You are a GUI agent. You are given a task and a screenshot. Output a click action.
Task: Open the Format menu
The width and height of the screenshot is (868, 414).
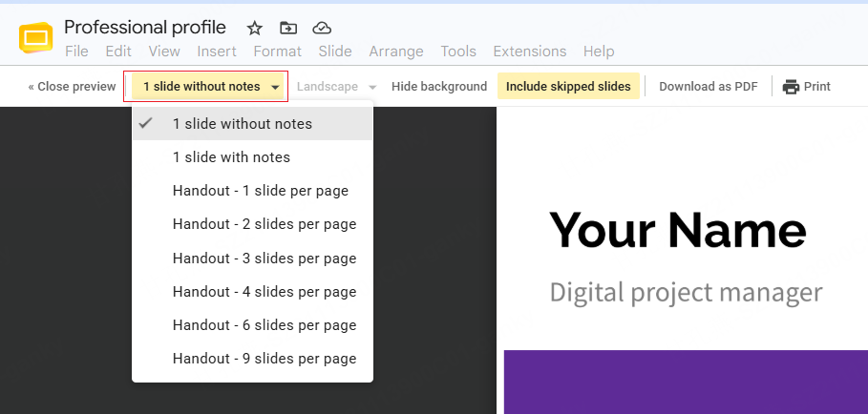point(277,52)
